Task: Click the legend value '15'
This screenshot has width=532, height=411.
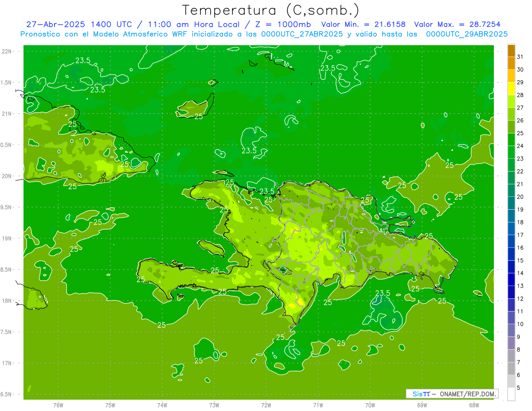Action: tap(520, 260)
